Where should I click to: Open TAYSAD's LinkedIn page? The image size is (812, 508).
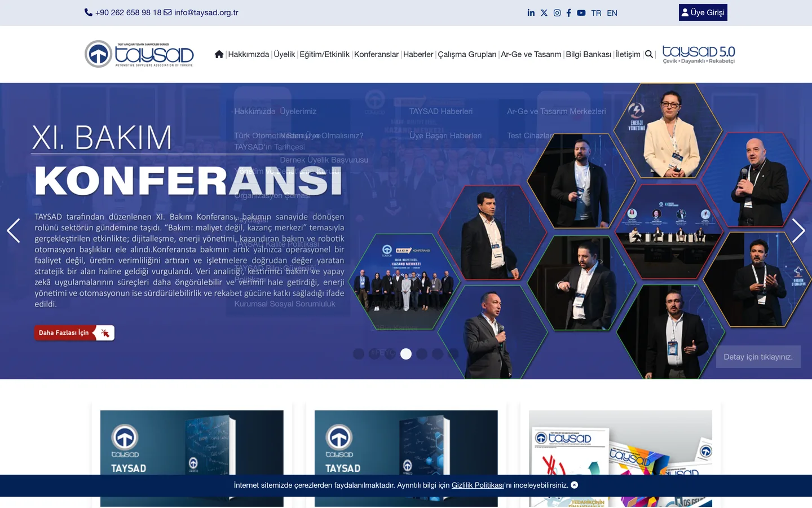[x=531, y=12]
